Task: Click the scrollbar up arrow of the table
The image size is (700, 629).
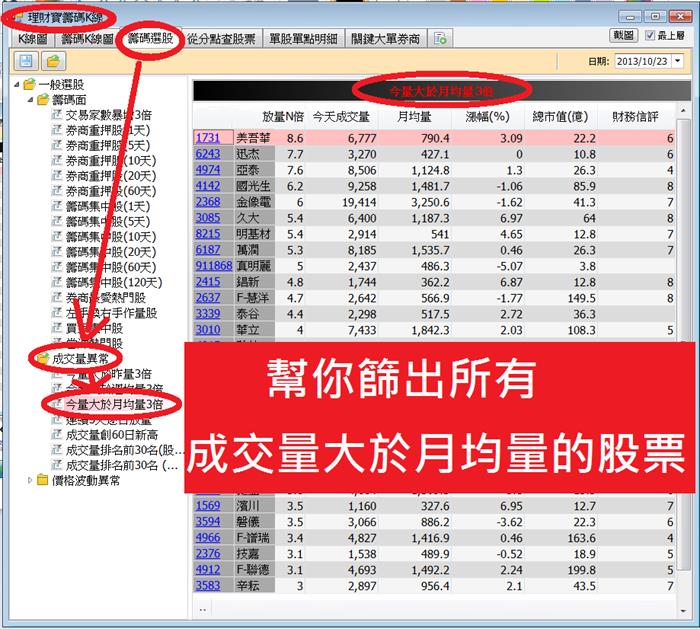Action: (683, 110)
